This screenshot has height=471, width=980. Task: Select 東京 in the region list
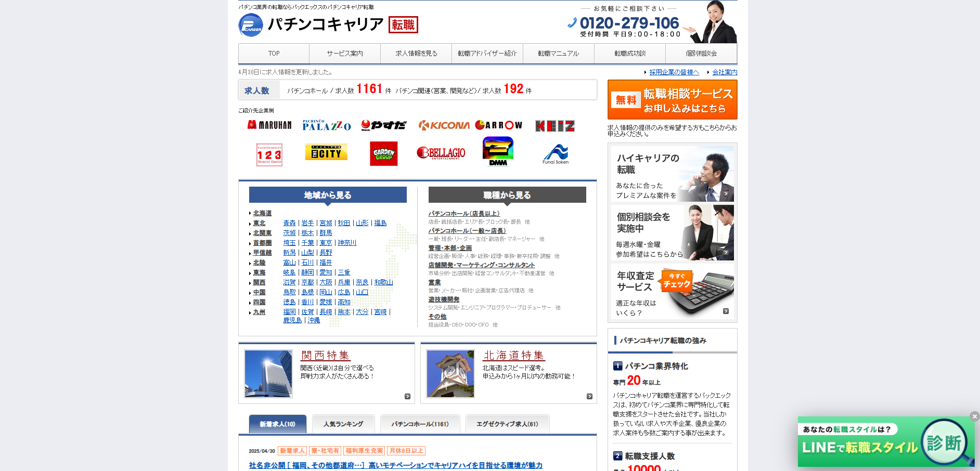coord(326,243)
